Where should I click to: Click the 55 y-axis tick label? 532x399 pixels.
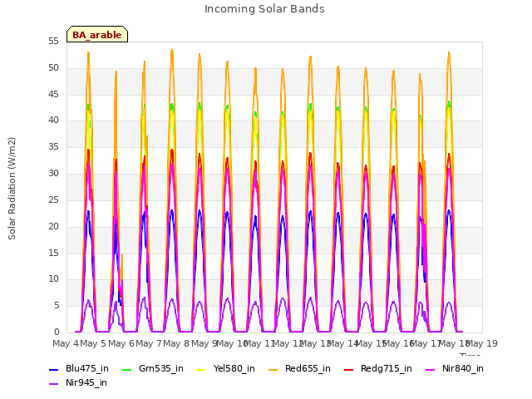tap(53, 42)
